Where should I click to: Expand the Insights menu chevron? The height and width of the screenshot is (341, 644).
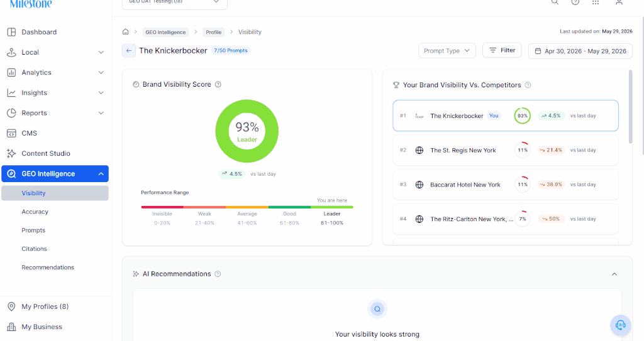[x=101, y=93]
